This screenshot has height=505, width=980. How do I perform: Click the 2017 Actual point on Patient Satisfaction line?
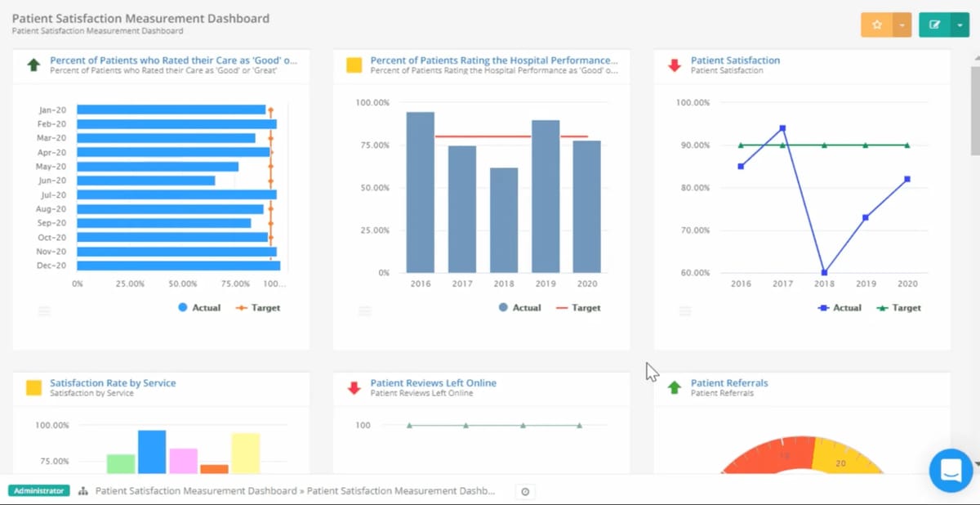coord(782,127)
